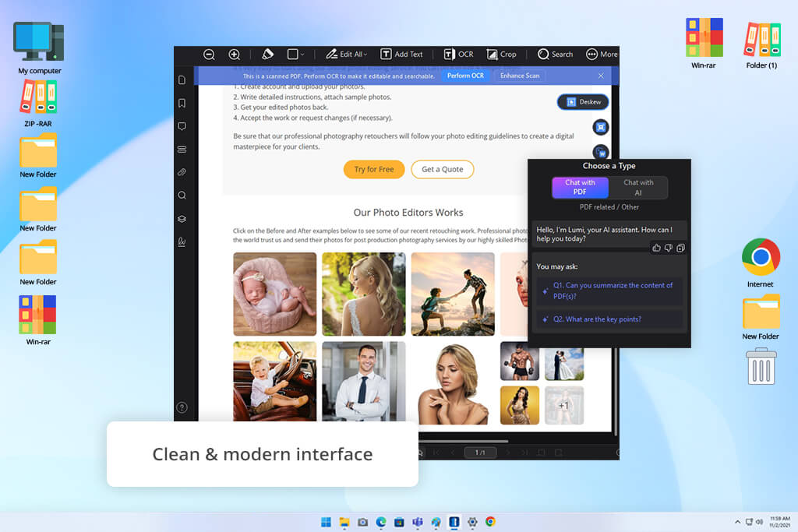Open the Search tool

coord(555,54)
